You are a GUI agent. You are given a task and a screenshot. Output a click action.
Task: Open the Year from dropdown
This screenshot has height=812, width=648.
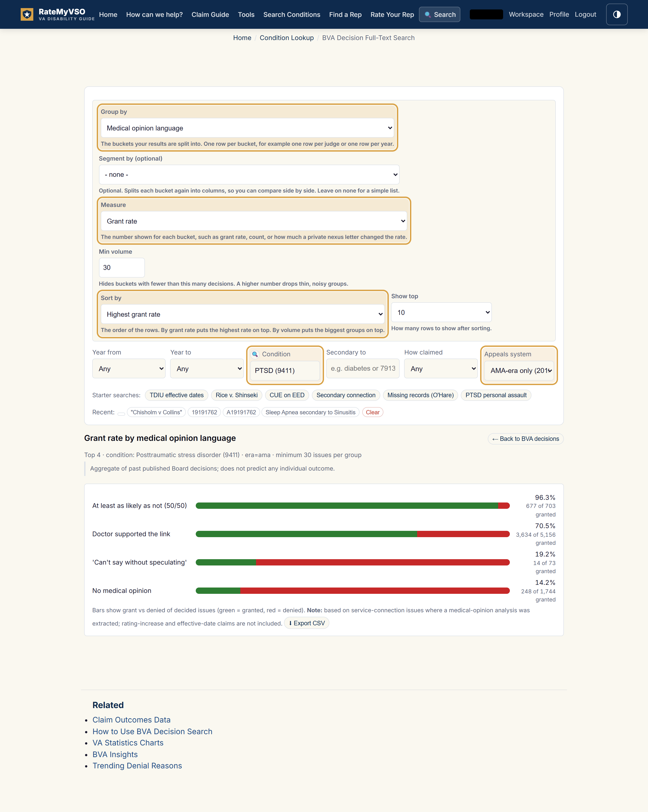point(129,369)
